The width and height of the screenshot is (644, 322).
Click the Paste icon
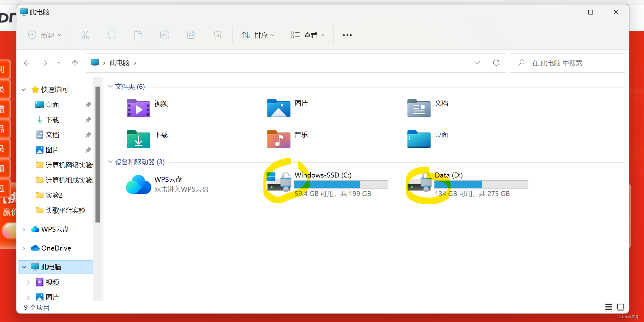[138, 35]
